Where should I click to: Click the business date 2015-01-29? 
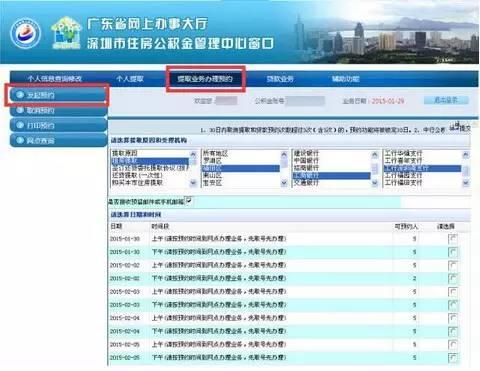388,101
